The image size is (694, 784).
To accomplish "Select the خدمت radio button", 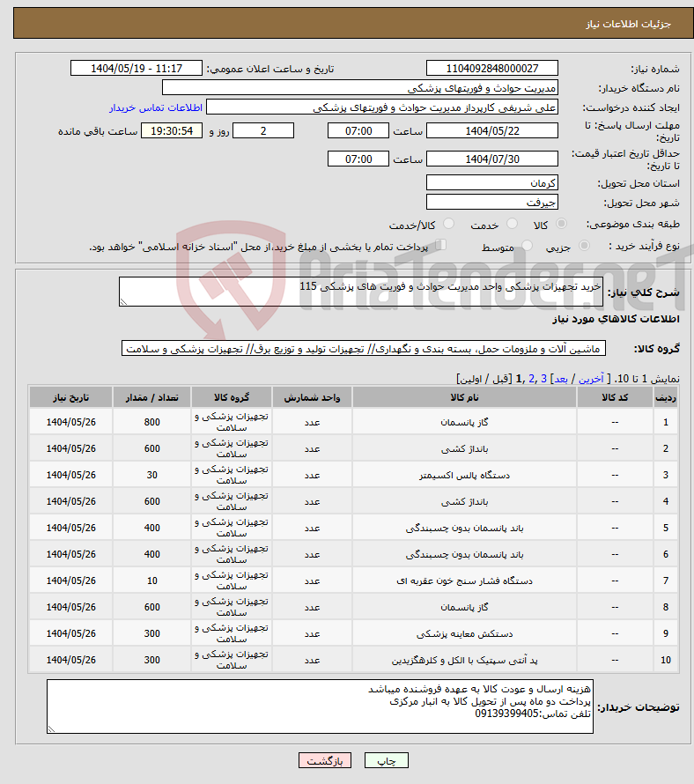I will (x=512, y=224).
